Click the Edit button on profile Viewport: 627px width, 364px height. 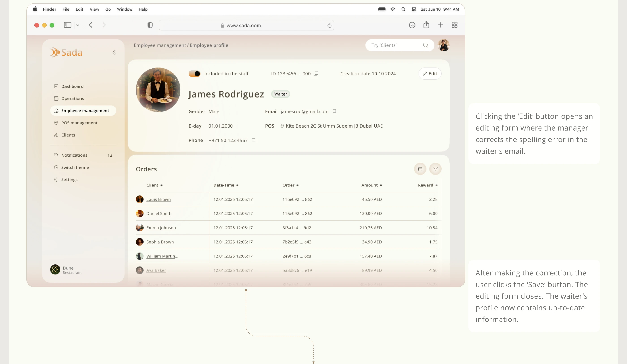click(x=430, y=74)
